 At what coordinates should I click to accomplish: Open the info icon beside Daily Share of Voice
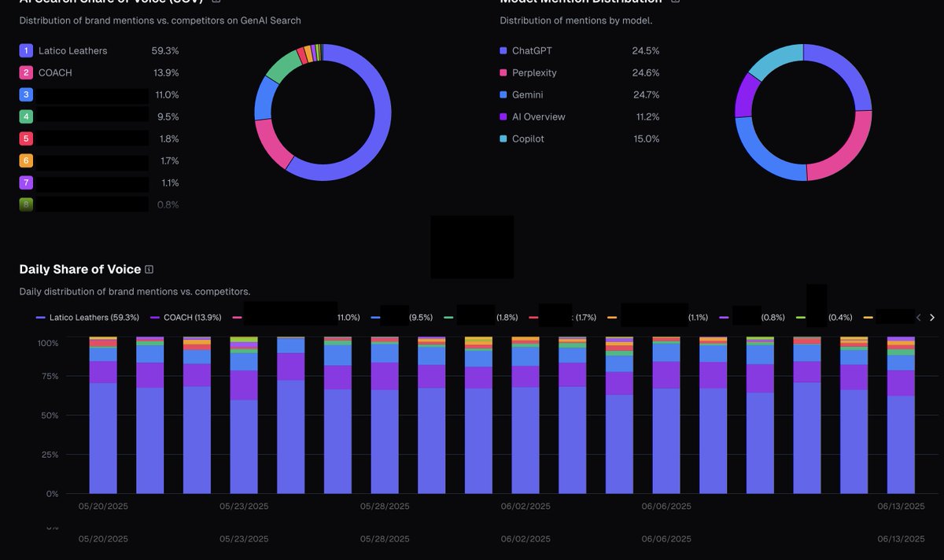coord(149,269)
